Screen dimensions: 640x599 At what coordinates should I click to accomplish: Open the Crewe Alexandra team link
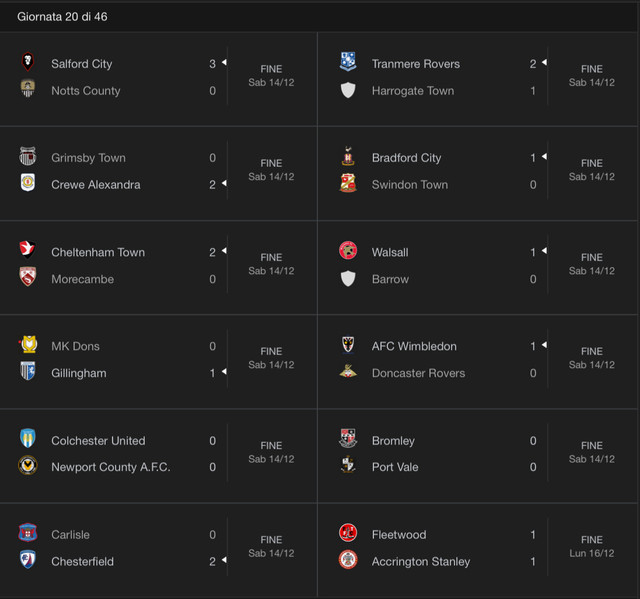pos(96,184)
